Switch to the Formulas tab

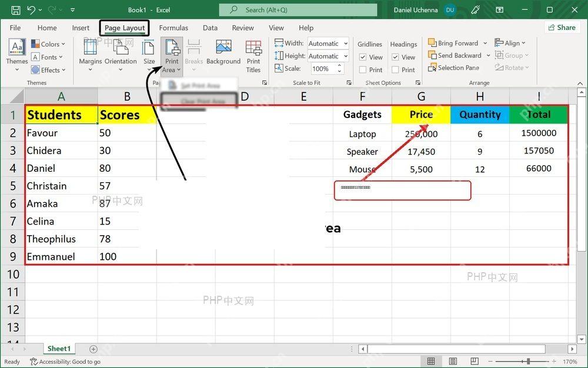coord(173,28)
